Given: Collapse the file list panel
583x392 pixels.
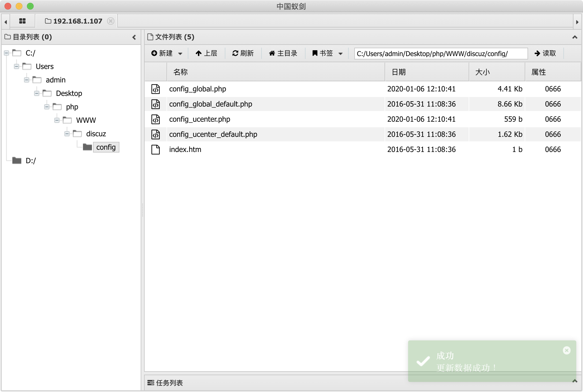Looking at the screenshot, I should [575, 37].
